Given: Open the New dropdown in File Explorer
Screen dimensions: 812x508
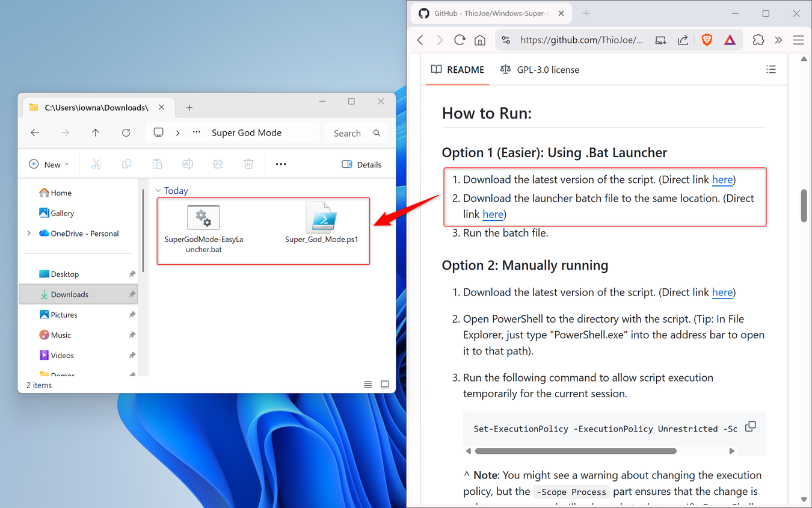Looking at the screenshot, I should pos(49,164).
